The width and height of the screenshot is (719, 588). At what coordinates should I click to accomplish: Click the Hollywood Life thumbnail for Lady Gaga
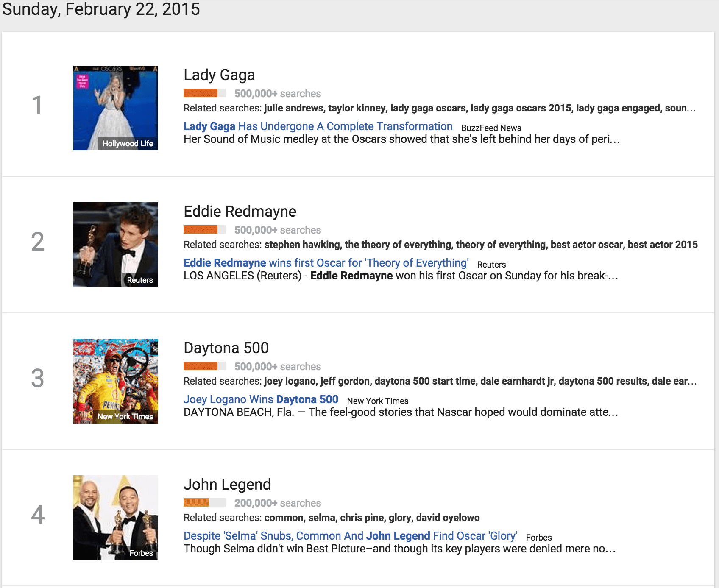point(115,108)
